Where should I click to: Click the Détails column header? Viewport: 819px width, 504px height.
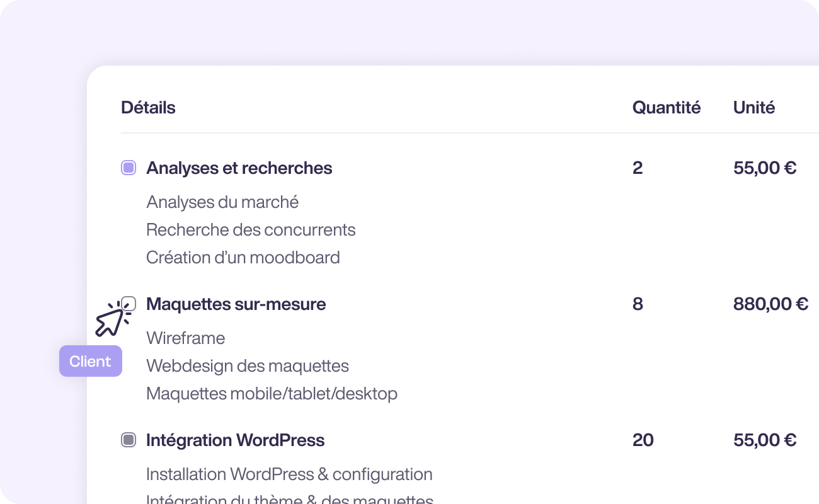147,107
